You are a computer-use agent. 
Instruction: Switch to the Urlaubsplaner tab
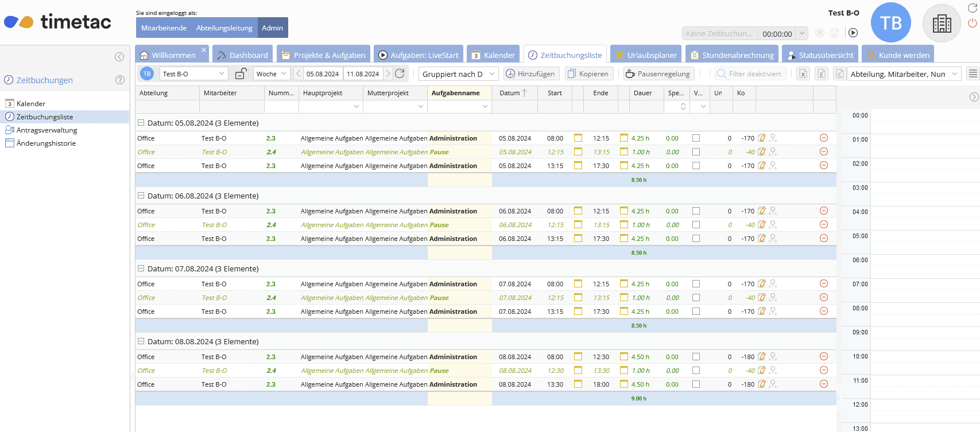646,55
